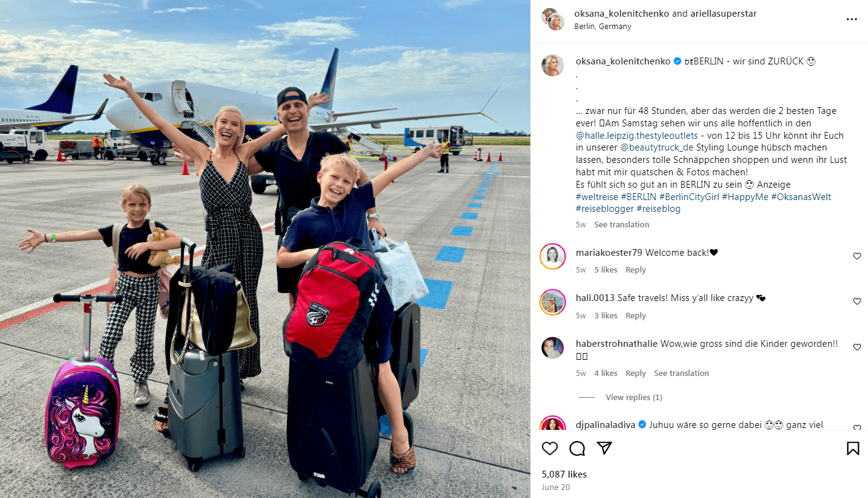Screen dimensions: 868x498
Task: Reply to hali.0013's comment
Action: coord(636,315)
